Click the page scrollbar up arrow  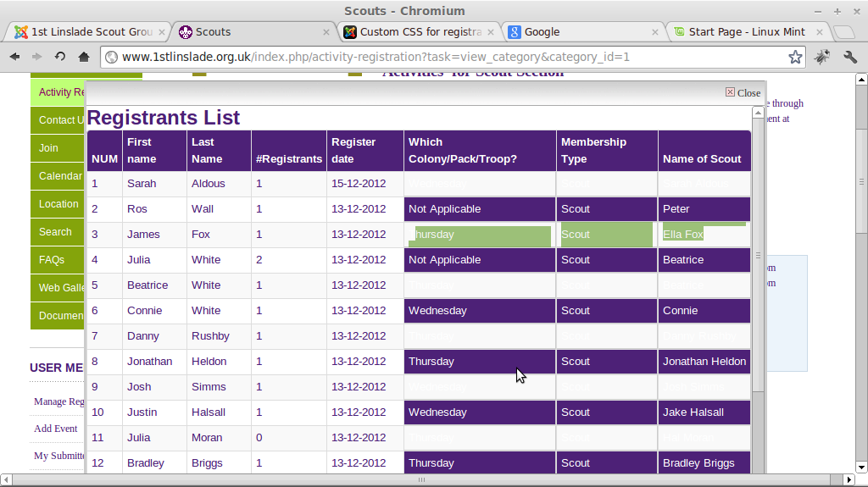tap(861, 80)
